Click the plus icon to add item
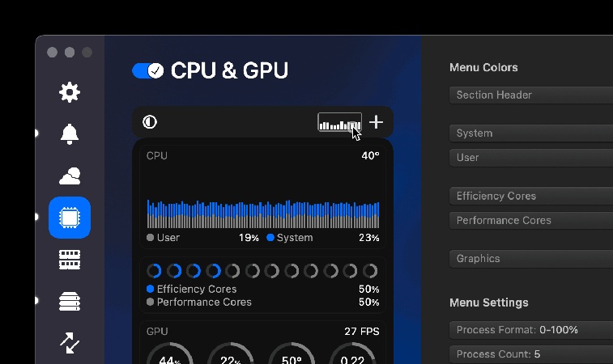The height and width of the screenshot is (364, 613). click(376, 122)
